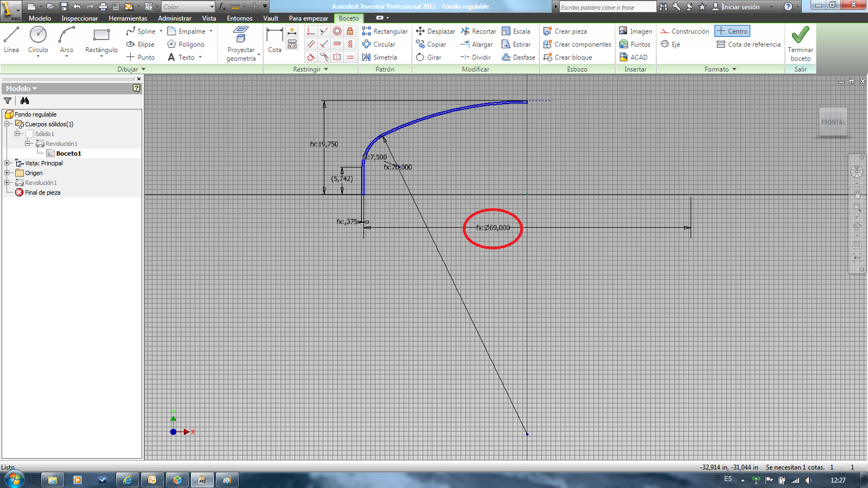Click the search keyword input field
Screen dimensions: 868x488
(x=607, y=7)
